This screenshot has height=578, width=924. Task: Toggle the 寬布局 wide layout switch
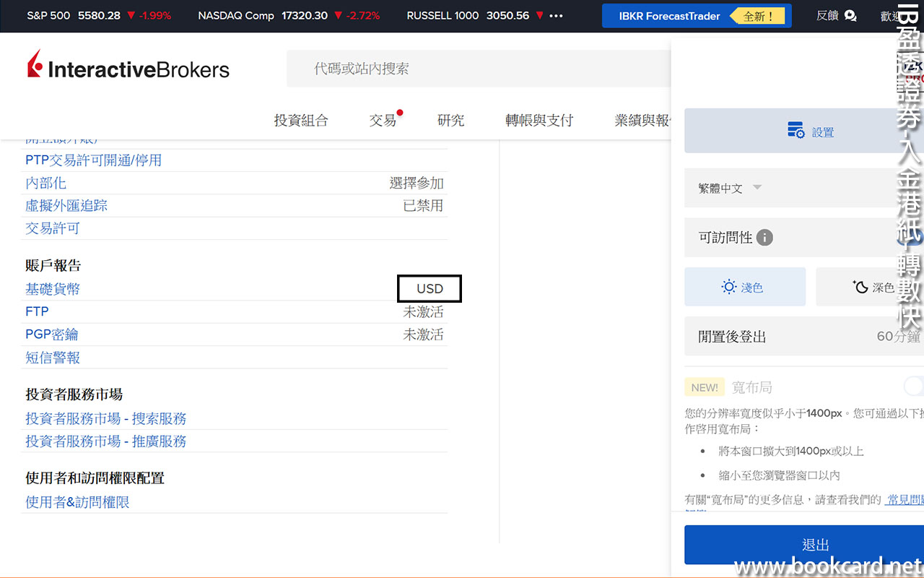tap(914, 387)
